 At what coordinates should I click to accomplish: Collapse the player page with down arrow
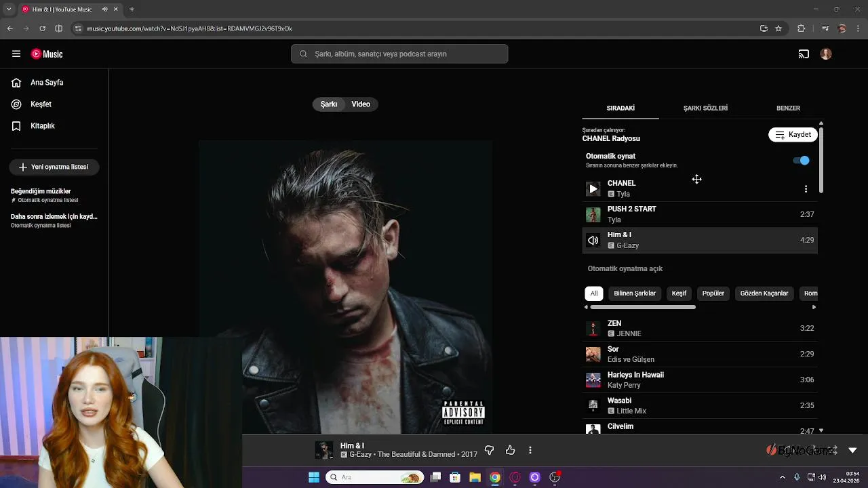852,450
